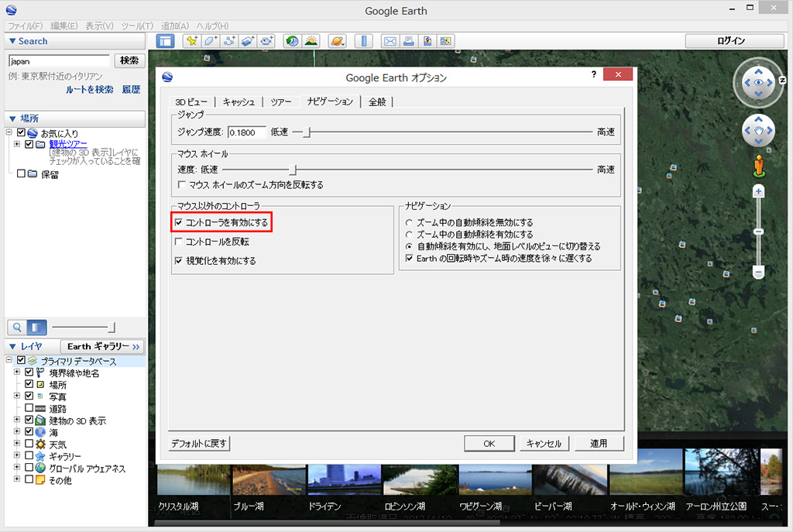Click the panel view icon beside magnifier
Image resolution: width=793 pixels, height=532 pixels.
[x=36, y=328]
